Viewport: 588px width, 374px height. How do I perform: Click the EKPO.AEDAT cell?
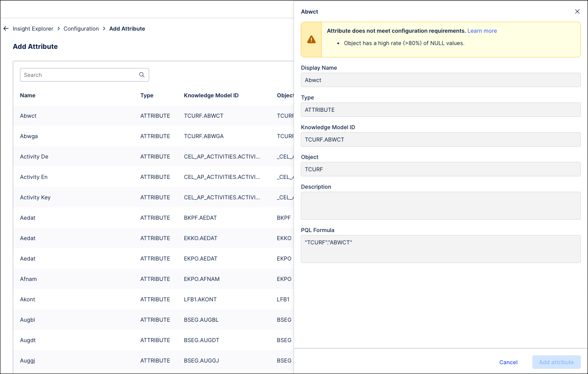point(201,258)
